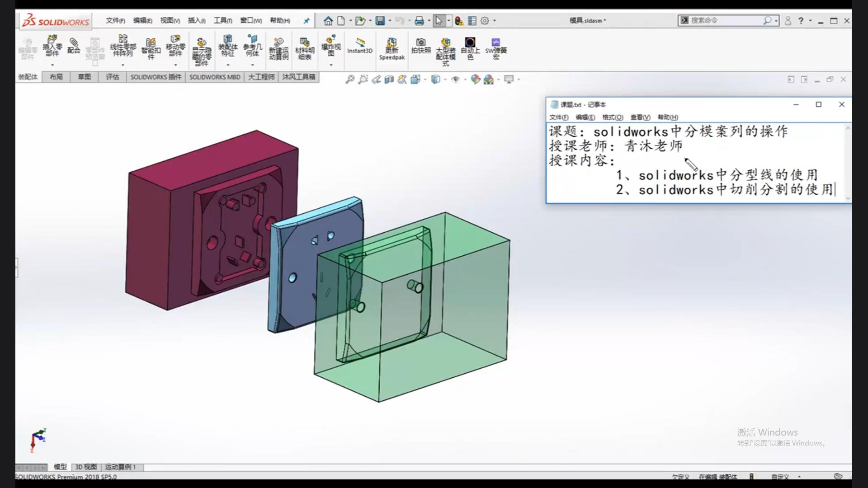Open the View Settings monitor icon
868x488 pixels.
(509, 80)
